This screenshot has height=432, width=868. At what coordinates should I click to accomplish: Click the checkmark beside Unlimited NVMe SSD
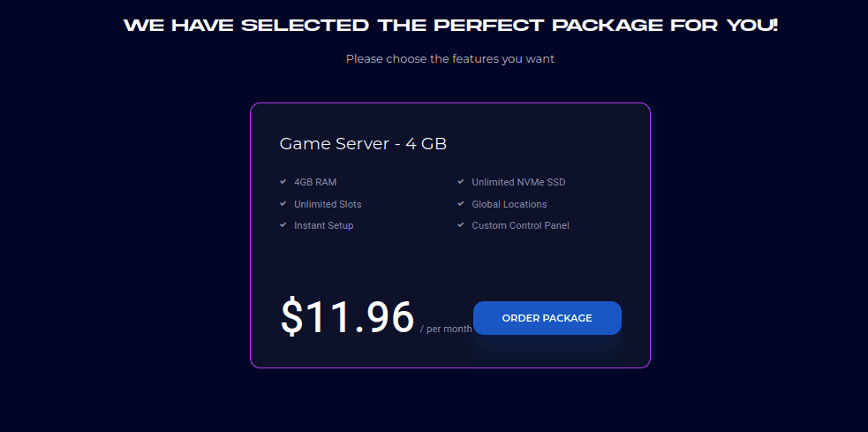pyautogui.click(x=461, y=182)
